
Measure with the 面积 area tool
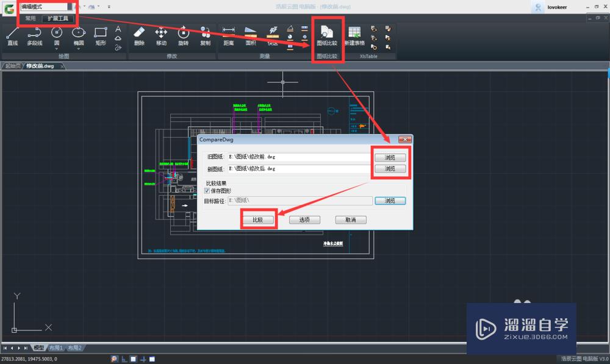[251, 36]
